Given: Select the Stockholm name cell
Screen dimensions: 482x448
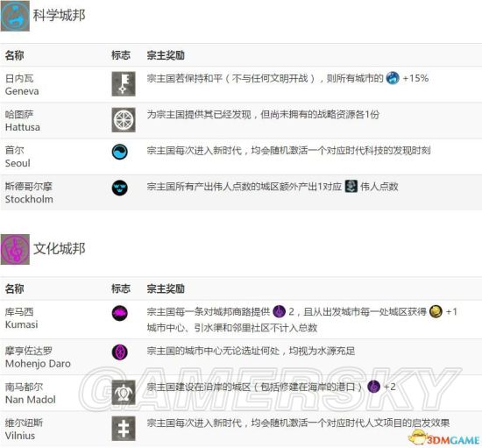Looking at the screenshot, I should click(x=29, y=193).
